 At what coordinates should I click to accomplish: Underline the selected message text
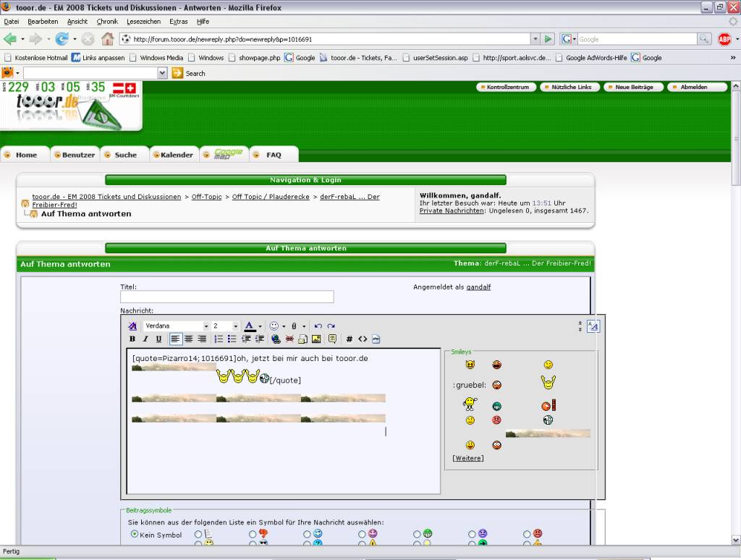click(x=158, y=339)
